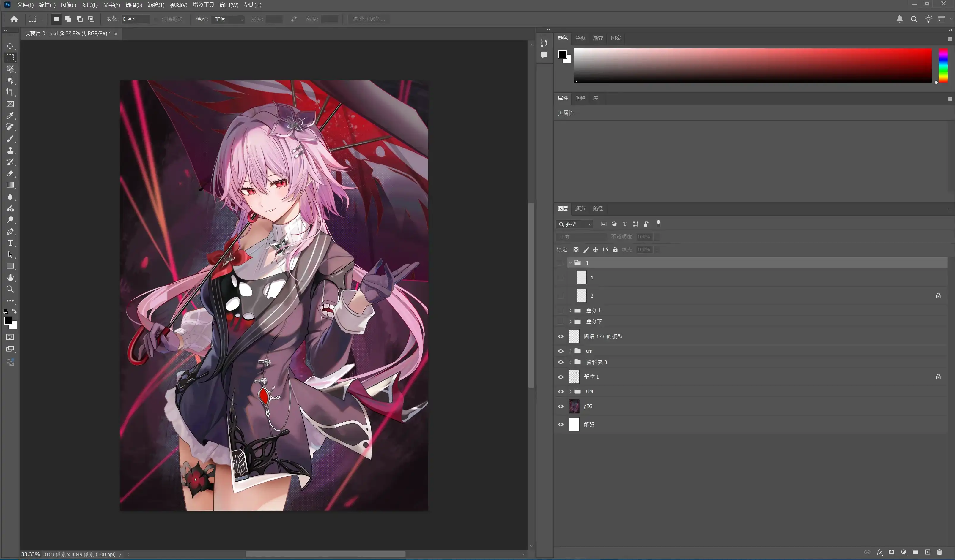Select the Zoom tool in toolbar
The width and height of the screenshot is (955, 560).
coord(10,289)
